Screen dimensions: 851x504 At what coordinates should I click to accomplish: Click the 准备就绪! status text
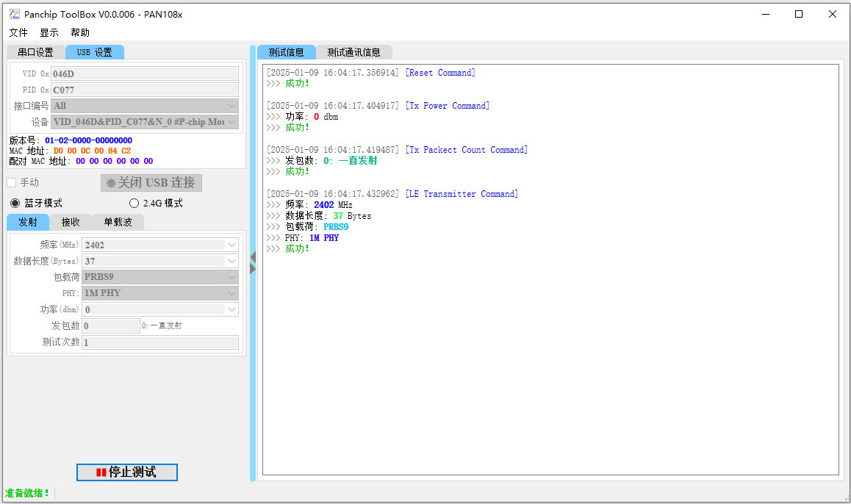tap(27, 493)
